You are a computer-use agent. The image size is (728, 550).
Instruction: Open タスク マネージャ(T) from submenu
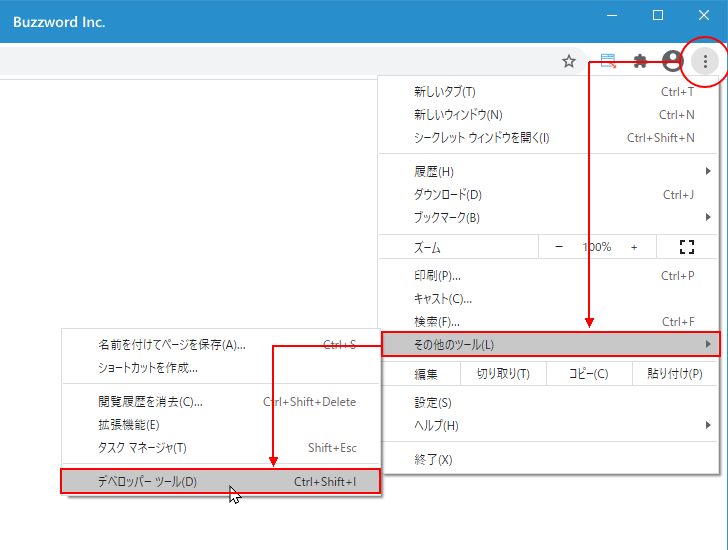[x=220, y=448]
